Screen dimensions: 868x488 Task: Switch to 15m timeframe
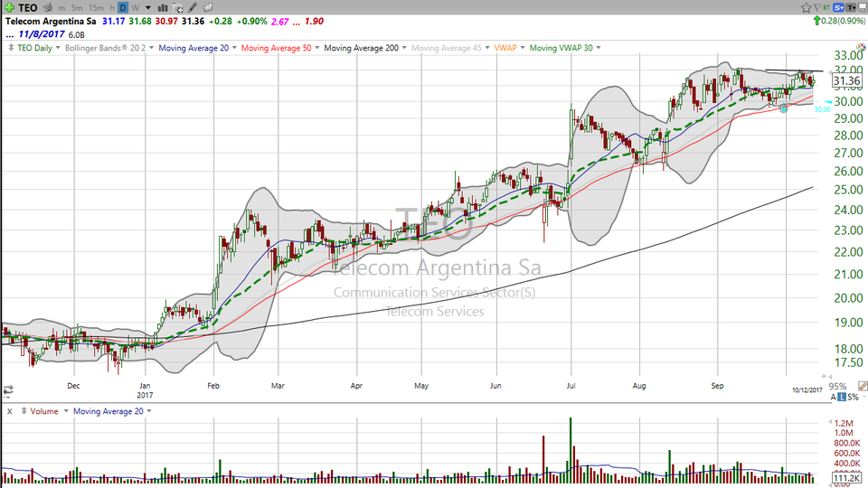[96, 8]
